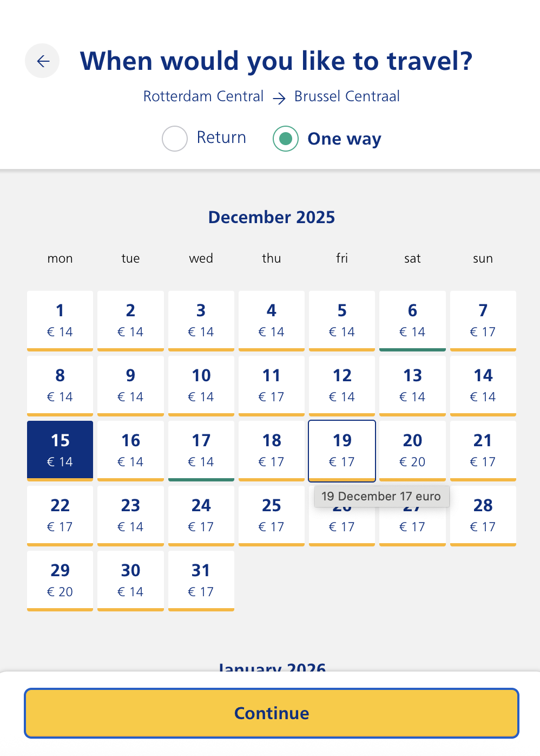The image size is (540, 756).
Task: Choose December 6 travel date
Action: [x=412, y=320]
